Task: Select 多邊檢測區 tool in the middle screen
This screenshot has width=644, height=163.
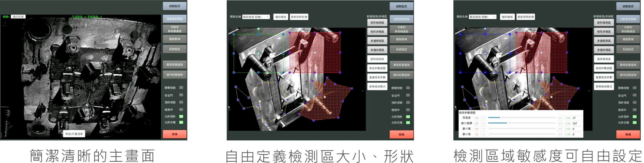Action: (x=377, y=41)
